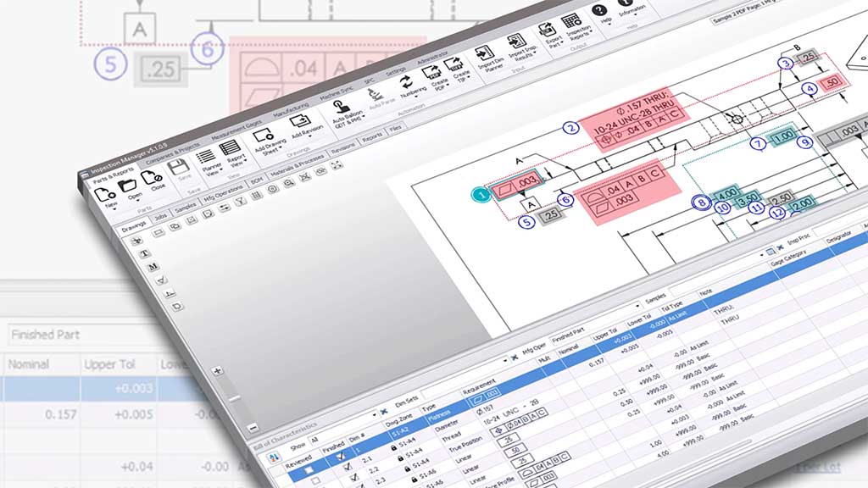Click the fit-to-screen expand arrows icon
The width and height of the screenshot is (868, 488).
coord(337,165)
